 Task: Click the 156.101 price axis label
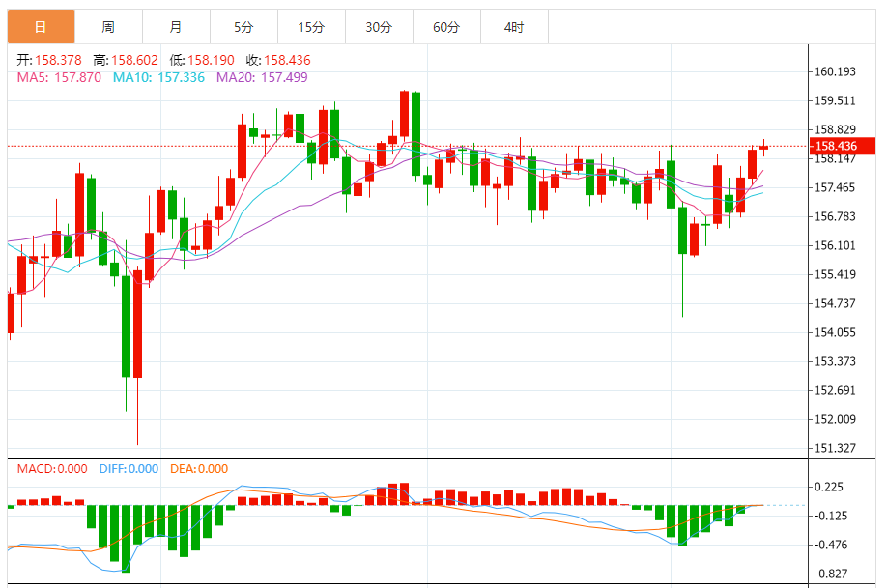pyautogui.click(x=835, y=245)
